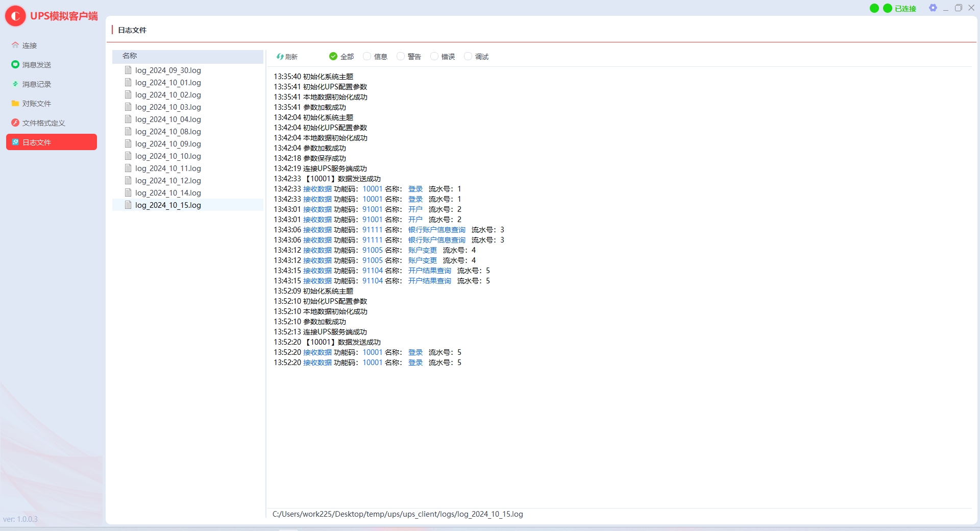
Task: Select the 信息 log filter radio
Action: click(375, 57)
